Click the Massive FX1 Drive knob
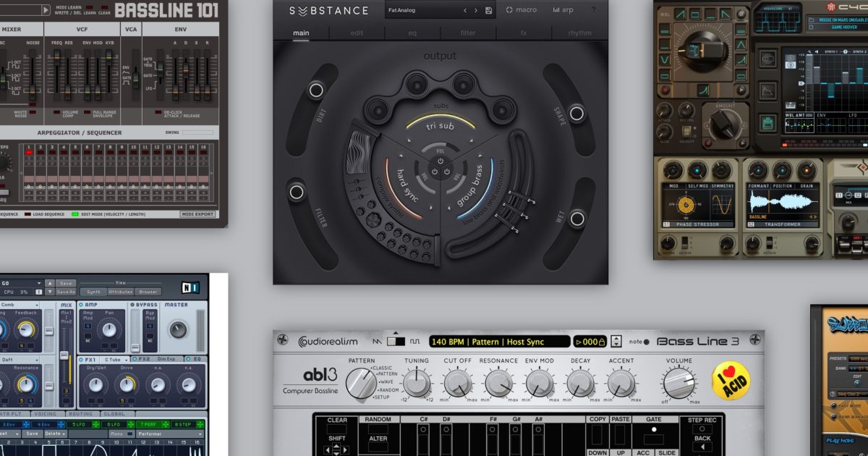This screenshot has height=456, width=868. pyautogui.click(x=127, y=384)
